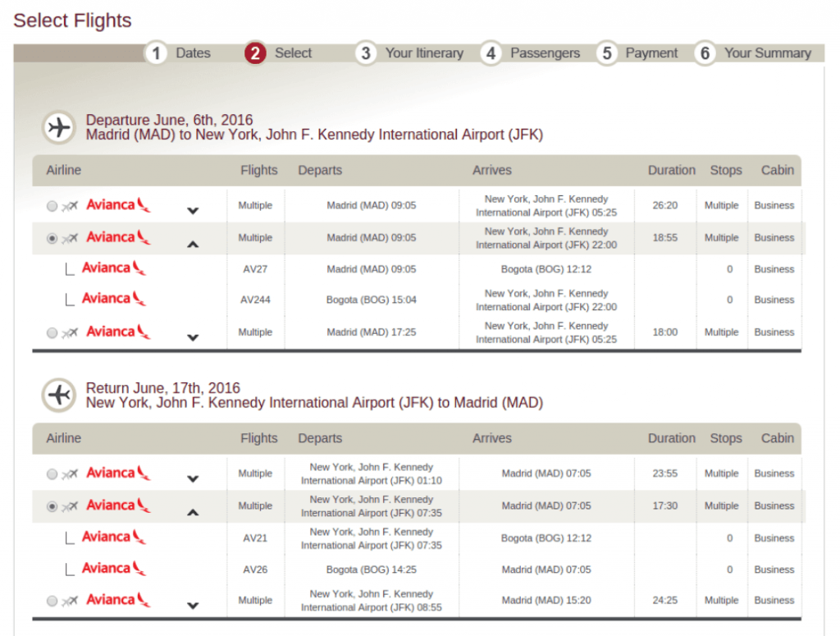The height and width of the screenshot is (636, 840).
Task: Click flight number AV244
Action: click(255, 300)
